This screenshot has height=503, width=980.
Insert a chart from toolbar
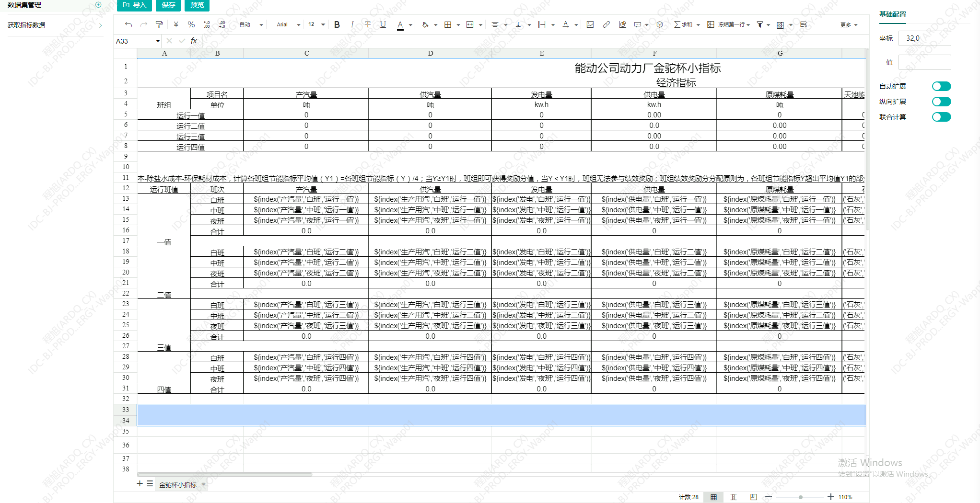tap(622, 24)
